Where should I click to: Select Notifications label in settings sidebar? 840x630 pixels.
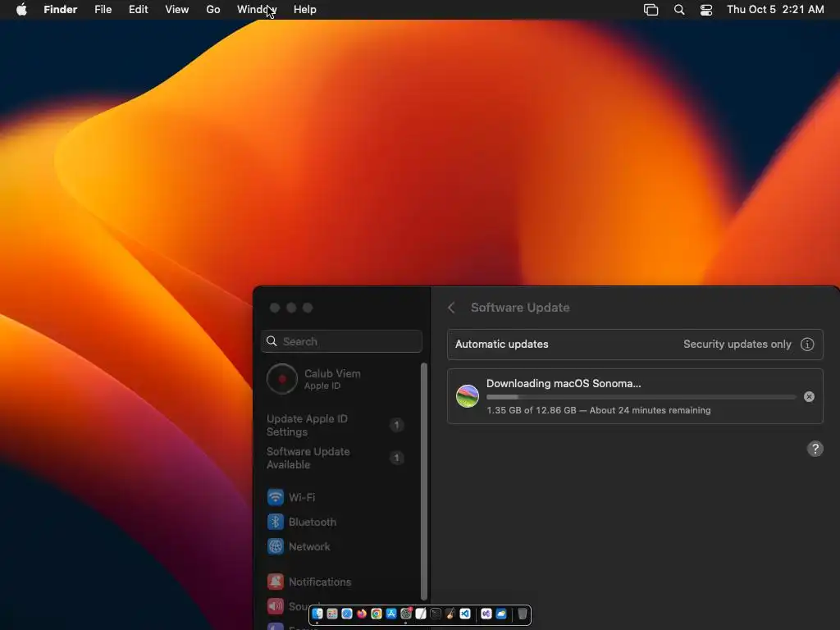[x=320, y=582]
